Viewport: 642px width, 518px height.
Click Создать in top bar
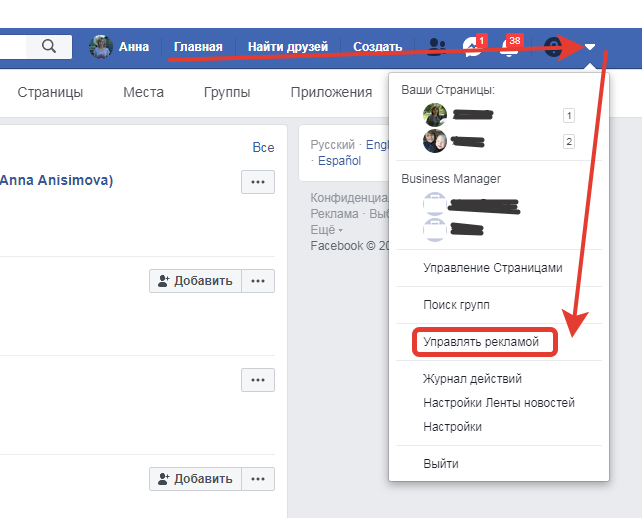click(378, 47)
